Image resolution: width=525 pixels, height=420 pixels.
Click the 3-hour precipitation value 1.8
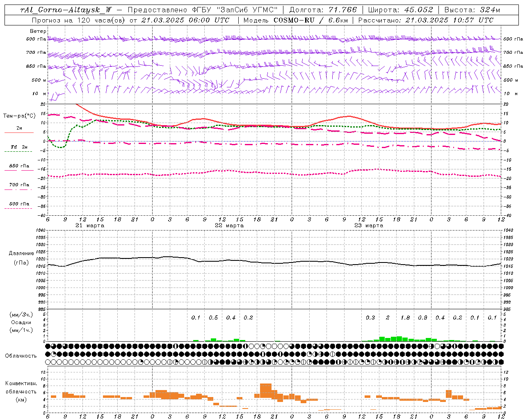click(405, 318)
